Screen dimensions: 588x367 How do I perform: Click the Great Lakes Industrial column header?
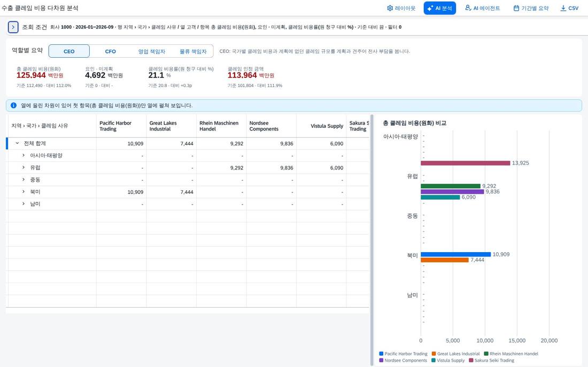pyautogui.click(x=172, y=126)
